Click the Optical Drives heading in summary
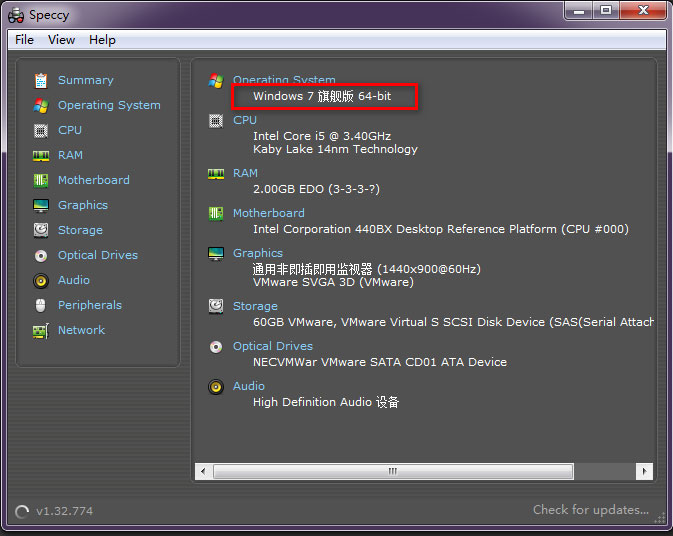673x536 pixels. click(272, 346)
